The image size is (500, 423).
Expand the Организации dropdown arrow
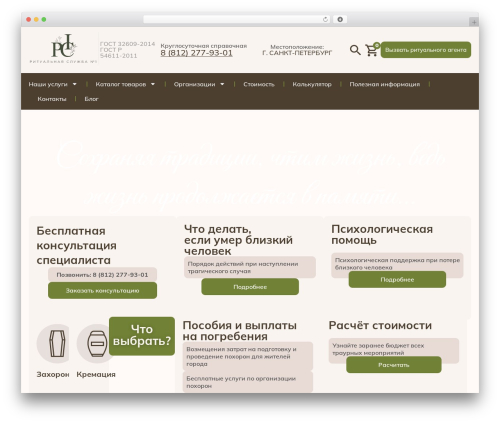(x=222, y=84)
